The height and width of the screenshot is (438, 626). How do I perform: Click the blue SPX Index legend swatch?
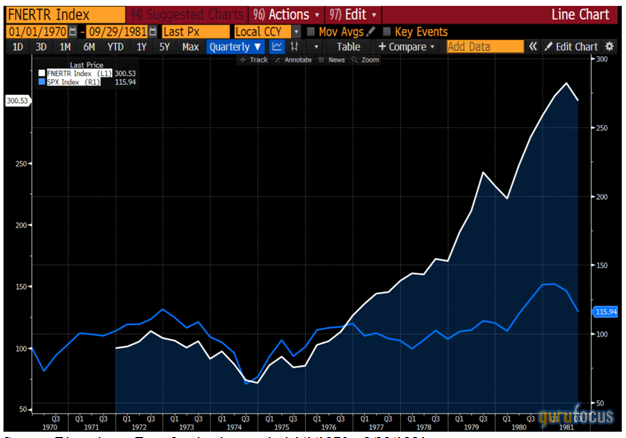[42, 82]
